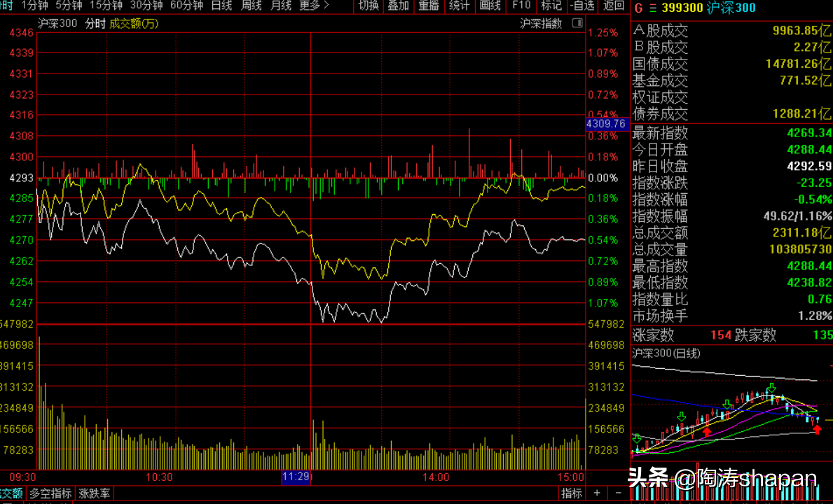The width and height of the screenshot is (833, 504).
Task: Click the 4309.76 price axis label
Action: [607, 124]
